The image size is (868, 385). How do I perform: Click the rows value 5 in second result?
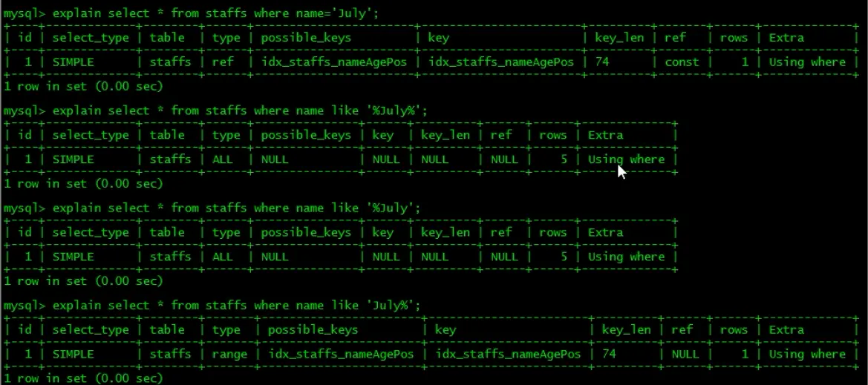click(x=564, y=159)
